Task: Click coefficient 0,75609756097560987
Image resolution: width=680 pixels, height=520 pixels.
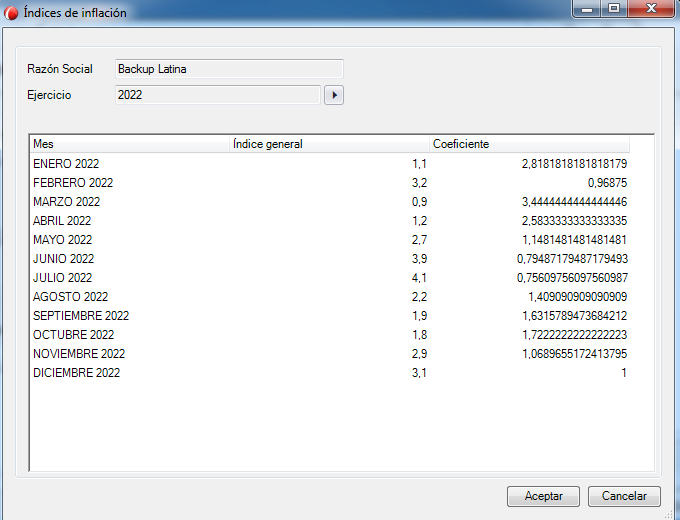Action: pyautogui.click(x=572, y=278)
